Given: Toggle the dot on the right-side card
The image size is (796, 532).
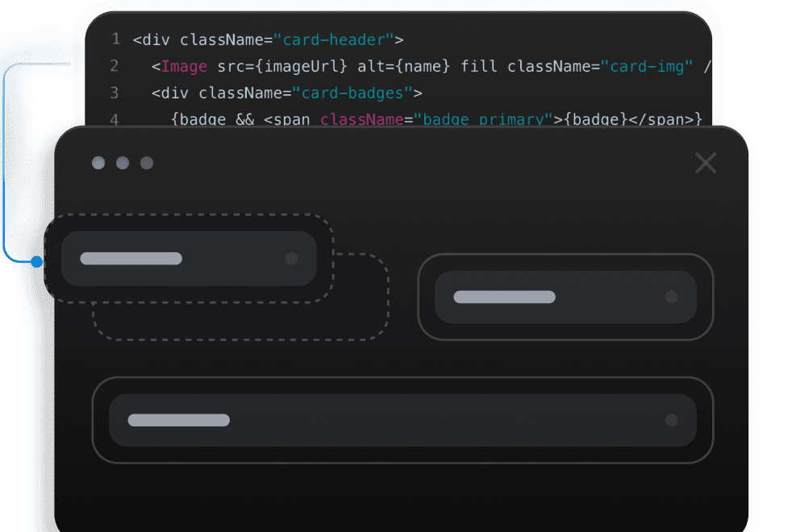Looking at the screenshot, I should 671,297.
